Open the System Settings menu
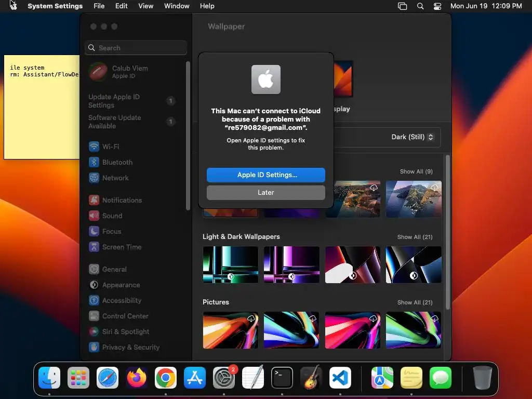 (x=55, y=6)
